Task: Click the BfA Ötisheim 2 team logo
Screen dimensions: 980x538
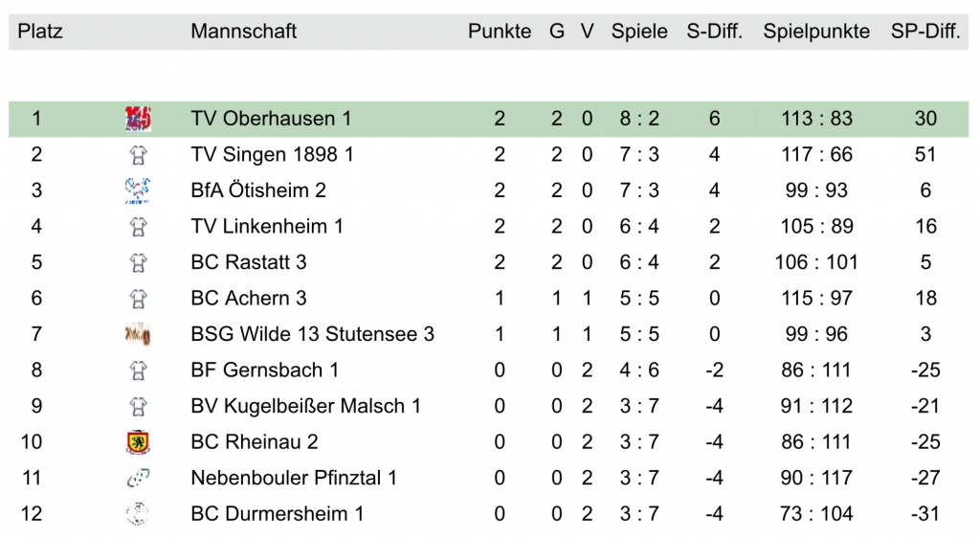Action: click(x=138, y=191)
